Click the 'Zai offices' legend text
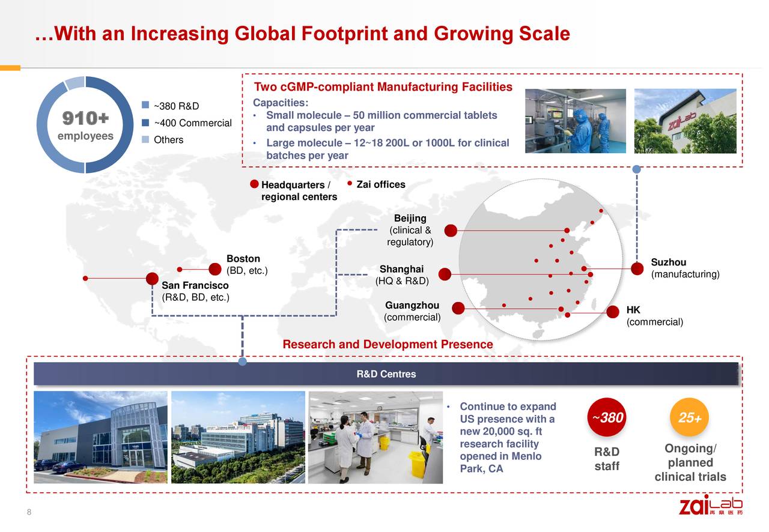 (381, 184)
